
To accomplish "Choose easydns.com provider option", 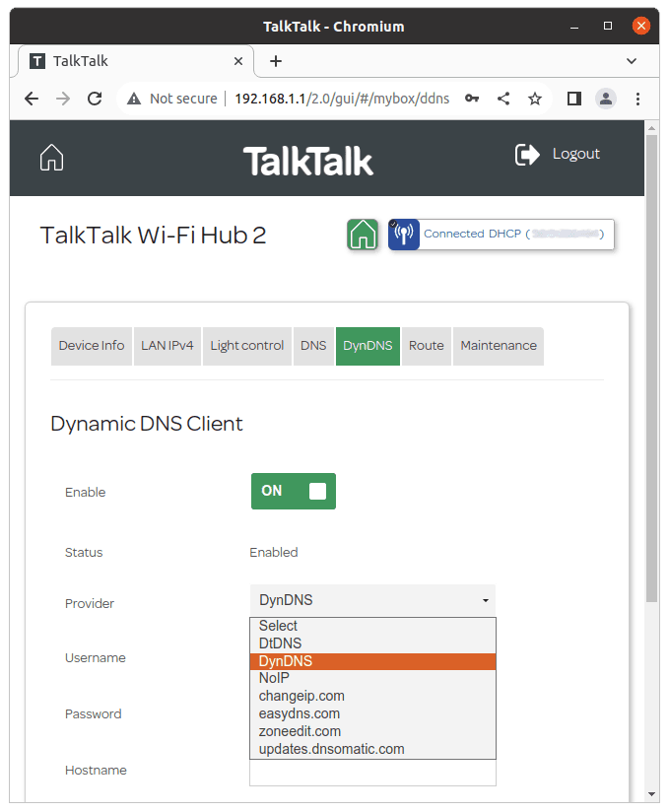I will click(372, 713).
